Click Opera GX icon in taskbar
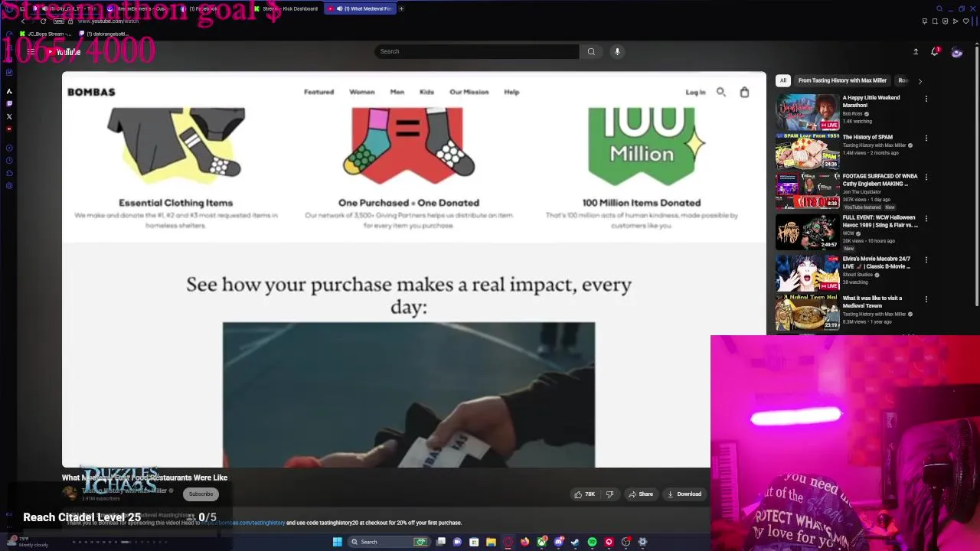 point(508,542)
